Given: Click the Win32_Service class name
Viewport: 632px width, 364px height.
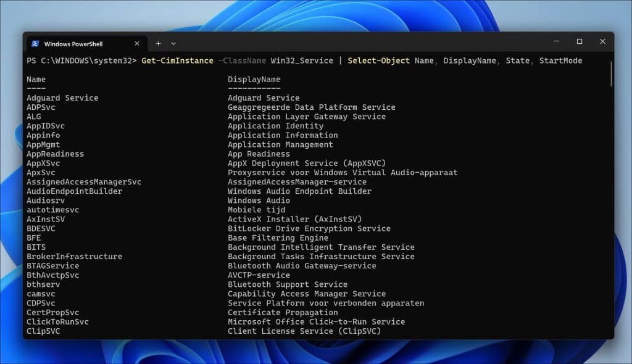Looking at the screenshot, I should [x=302, y=60].
